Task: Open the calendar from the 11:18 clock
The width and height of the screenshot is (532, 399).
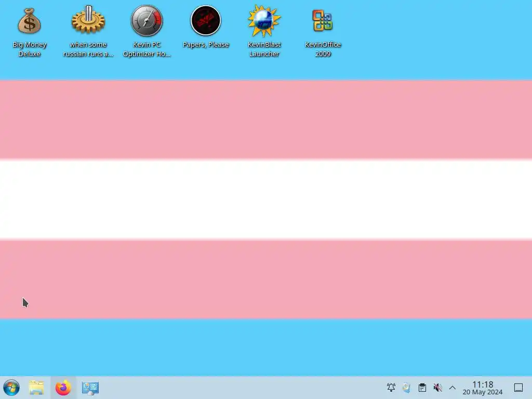Action: 483,388
